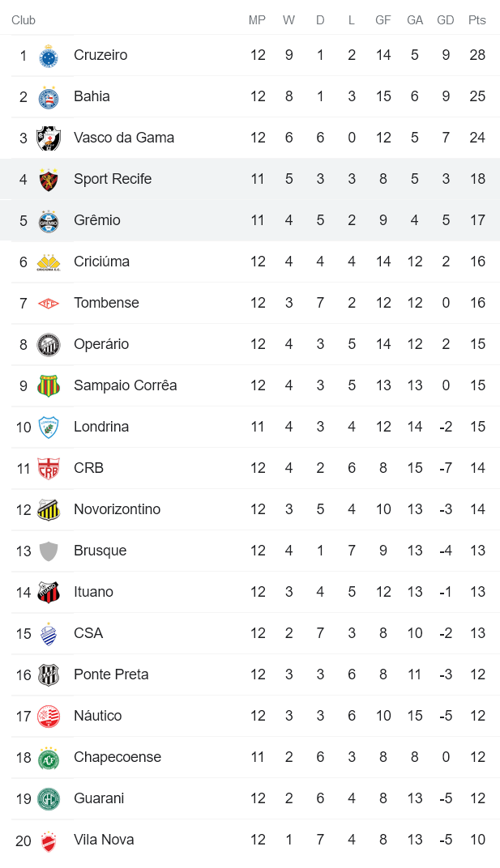500x868 pixels.
Task: Open the Vila Nova team crest
Action: [x=49, y=840]
